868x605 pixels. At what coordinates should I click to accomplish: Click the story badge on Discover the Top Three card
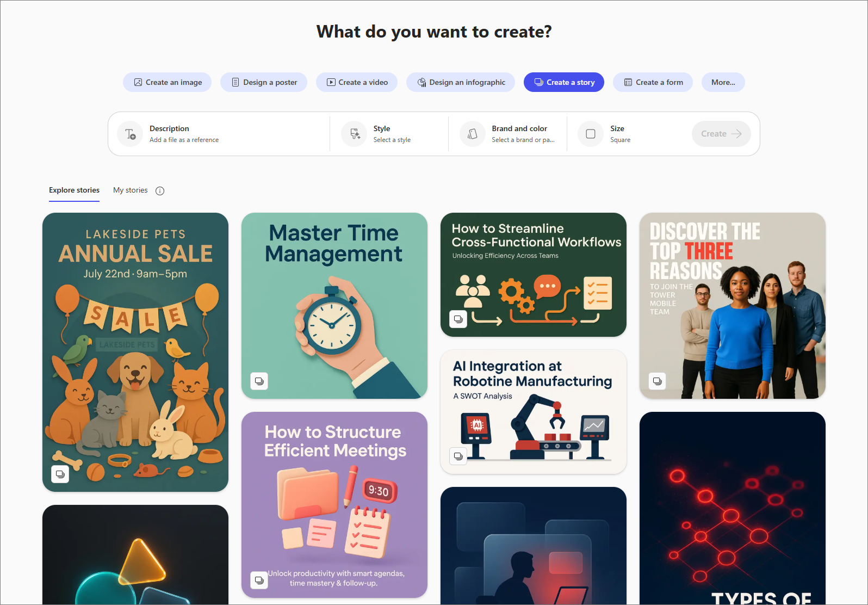point(658,381)
